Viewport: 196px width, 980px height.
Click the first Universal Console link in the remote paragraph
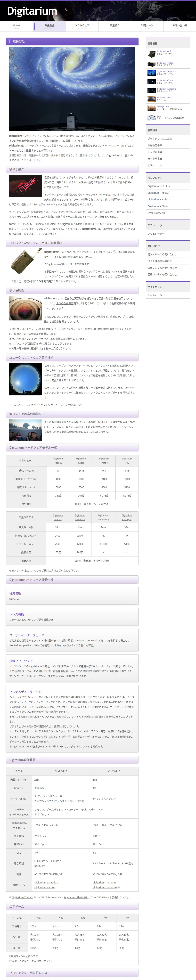[44, 224]
